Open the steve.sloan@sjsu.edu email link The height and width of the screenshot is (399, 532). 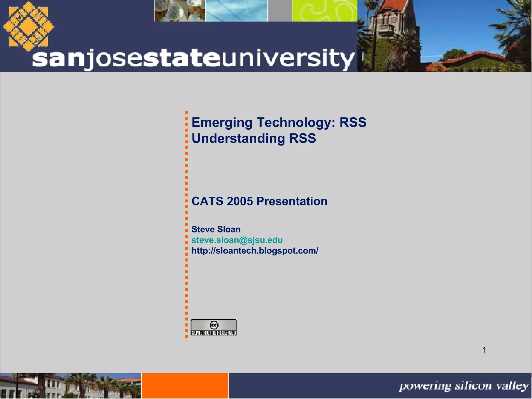point(237,240)
